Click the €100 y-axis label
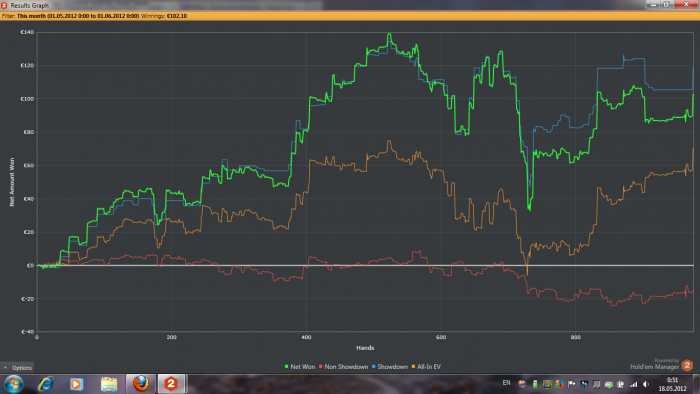700x394 pixels. (27, 99)
